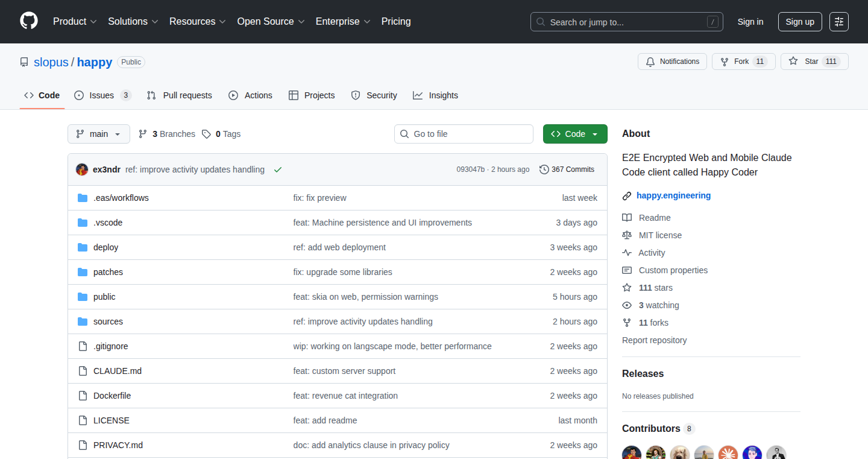This screenshot has height=459, width=868.
Task: Open the sources folder
Action: (108, 321)
